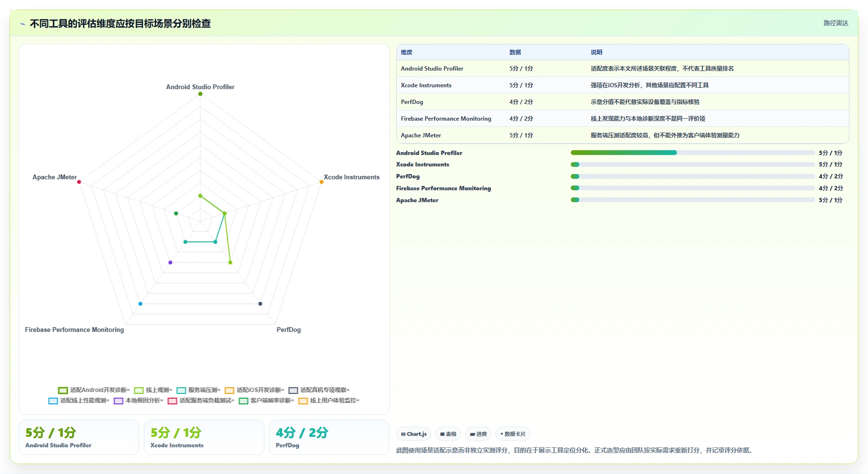Open the PerfDog 4分 / 2分 stat card

pyautogui.click(x=329, y=437)
